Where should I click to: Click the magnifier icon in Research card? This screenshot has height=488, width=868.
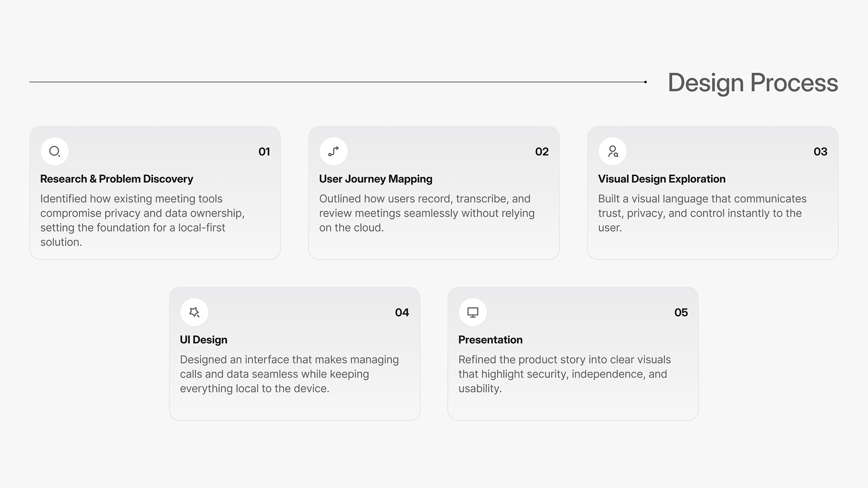pos(55,151)
